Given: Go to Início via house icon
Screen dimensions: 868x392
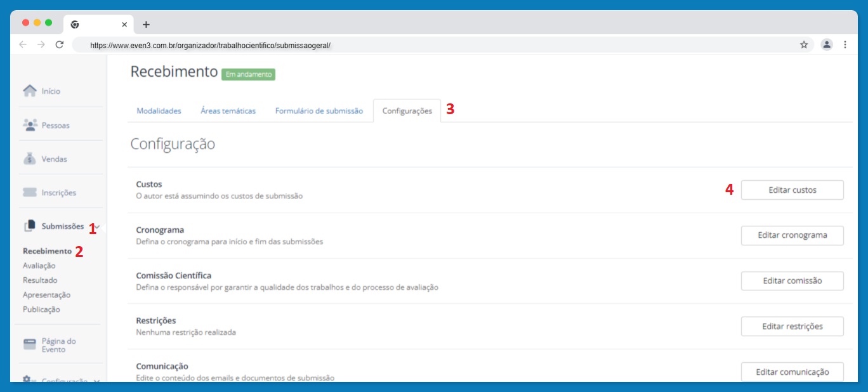Looking at the screenshot, I should coord(30,91).
